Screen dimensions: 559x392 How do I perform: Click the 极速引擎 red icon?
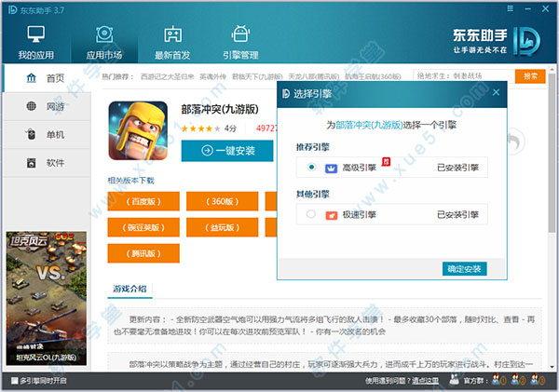[x=331, y=215]
